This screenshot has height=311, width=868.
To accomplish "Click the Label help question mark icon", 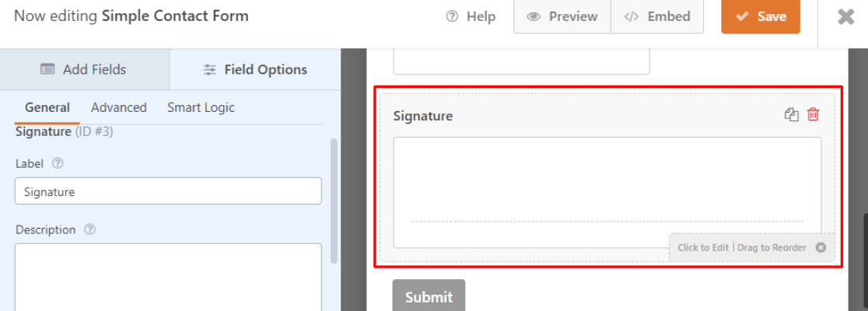I will pos(57,163).
